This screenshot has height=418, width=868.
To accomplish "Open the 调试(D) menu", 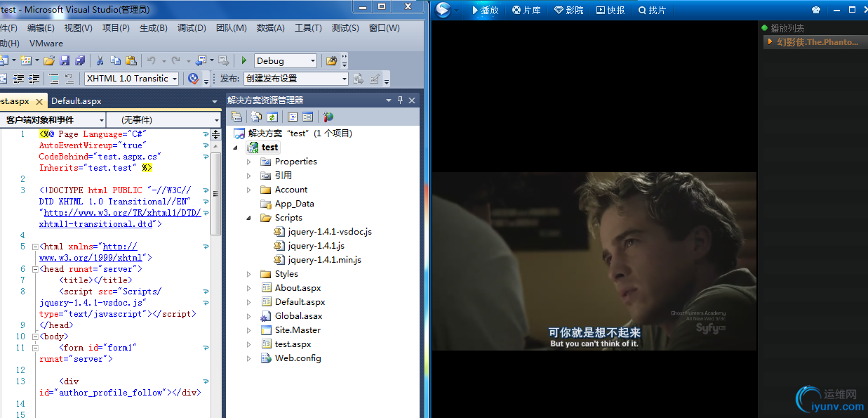I will (x=192, y=28).
